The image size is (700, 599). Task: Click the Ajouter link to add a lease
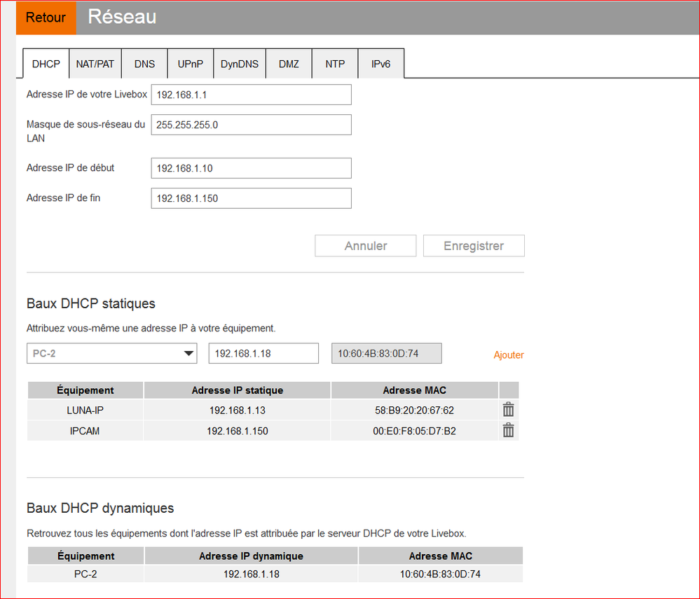pos(508,355)
